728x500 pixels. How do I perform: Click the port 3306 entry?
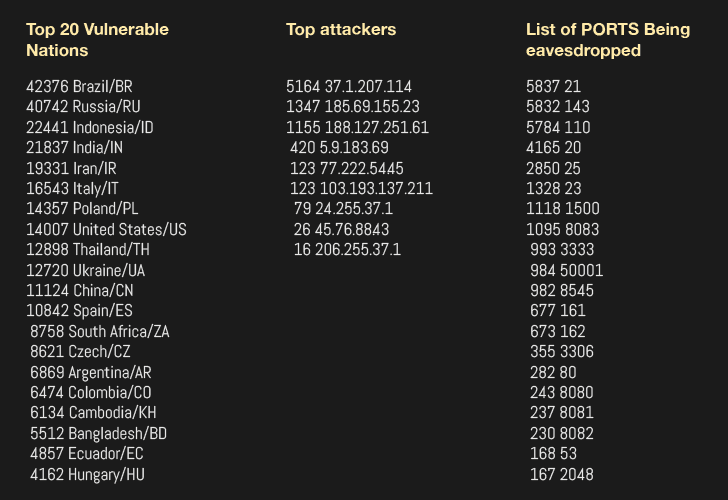tap(561, 351)
